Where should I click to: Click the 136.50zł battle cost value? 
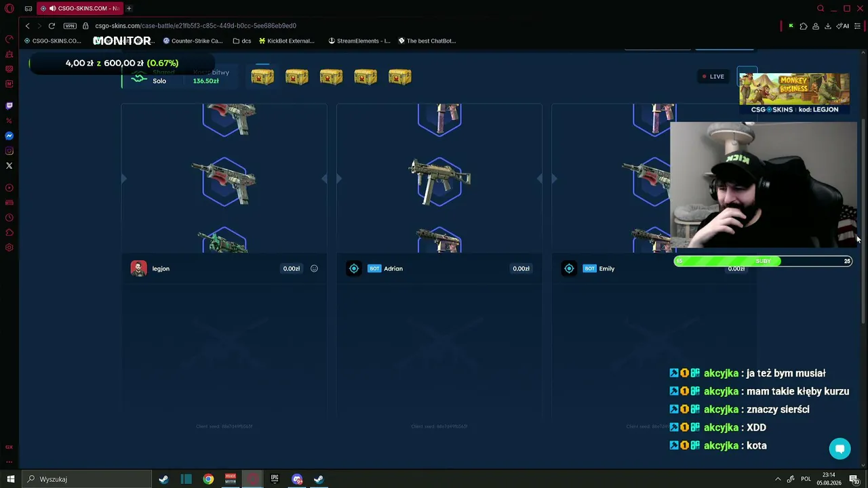(x=205, y=81)
